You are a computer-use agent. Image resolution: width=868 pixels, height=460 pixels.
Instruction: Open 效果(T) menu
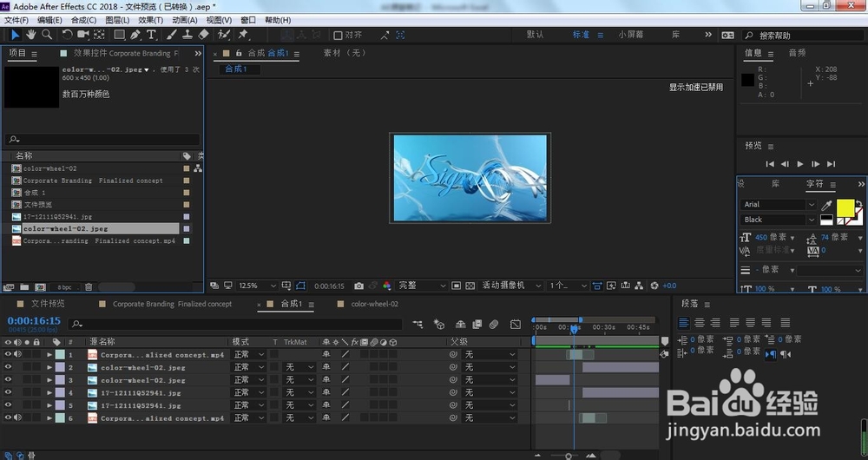coord(150,20)
